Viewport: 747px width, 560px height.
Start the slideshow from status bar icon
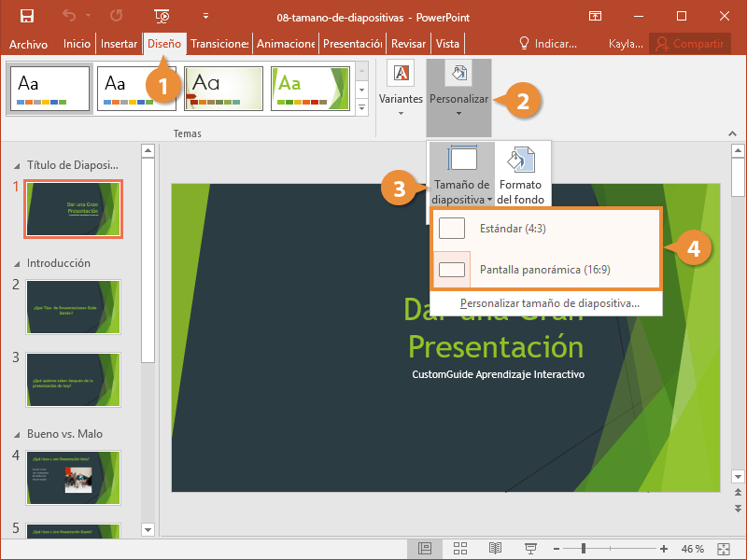tap(530, 548)
